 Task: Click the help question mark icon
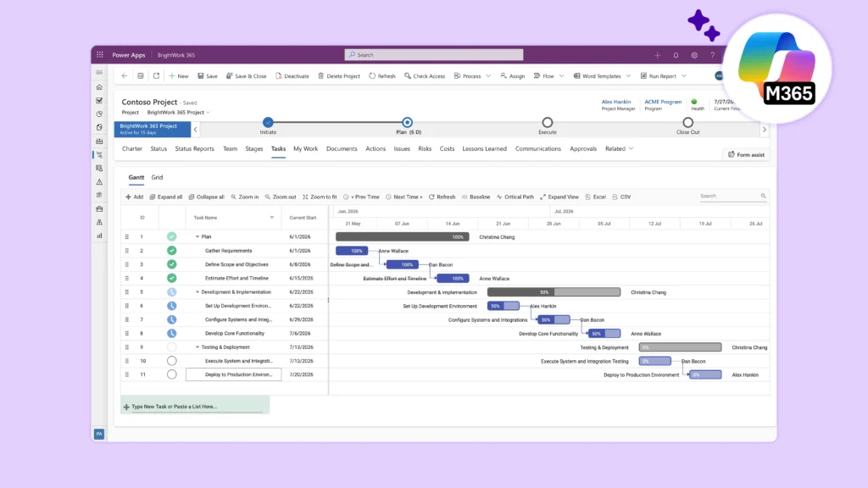click(x=712, y=55)
